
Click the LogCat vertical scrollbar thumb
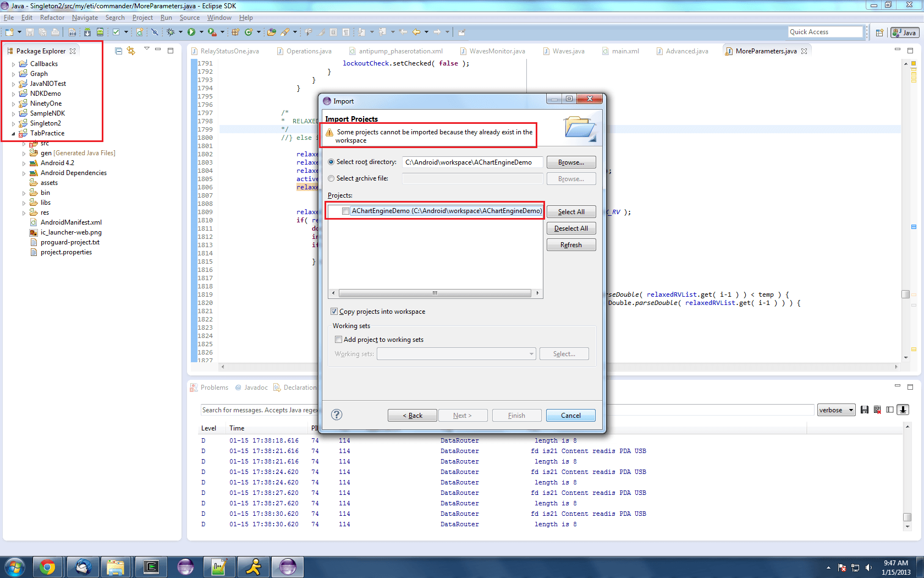click(x=908, y=517)
